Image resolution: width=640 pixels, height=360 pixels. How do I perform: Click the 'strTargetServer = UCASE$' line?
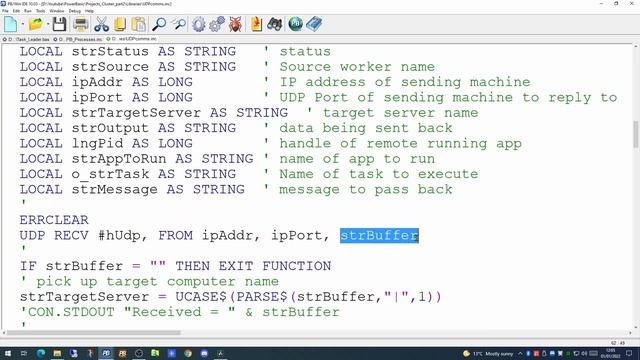231,297
